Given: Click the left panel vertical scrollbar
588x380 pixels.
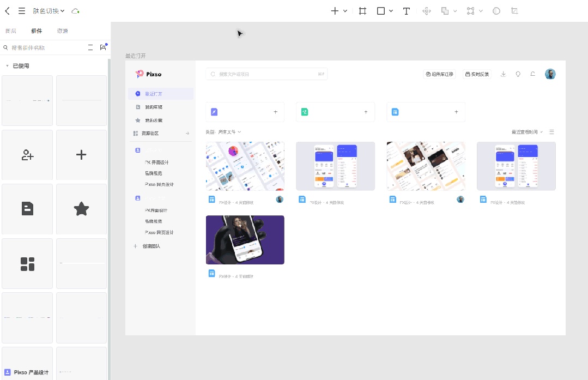Looking at the screenshot, I should pyautogui.click(x=109, y=220).
